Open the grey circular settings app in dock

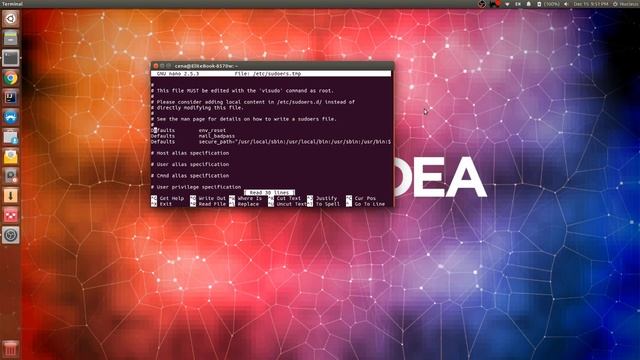(11, 236)
